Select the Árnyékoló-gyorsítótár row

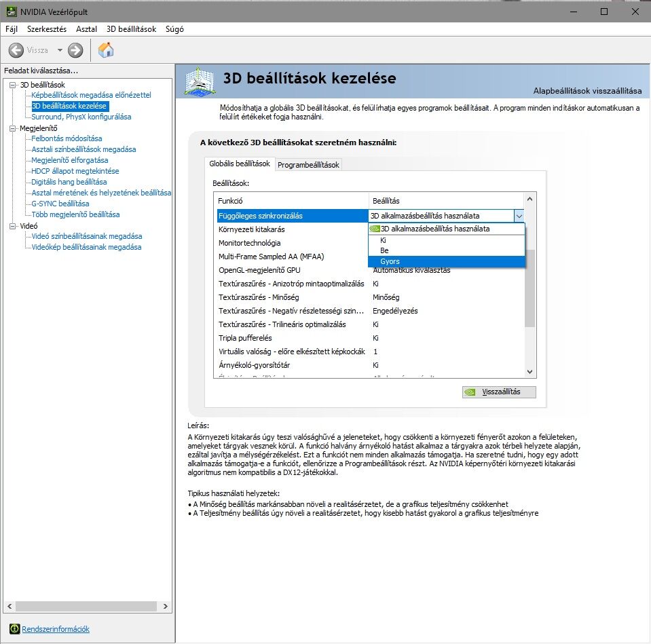[x=371, y=365]
